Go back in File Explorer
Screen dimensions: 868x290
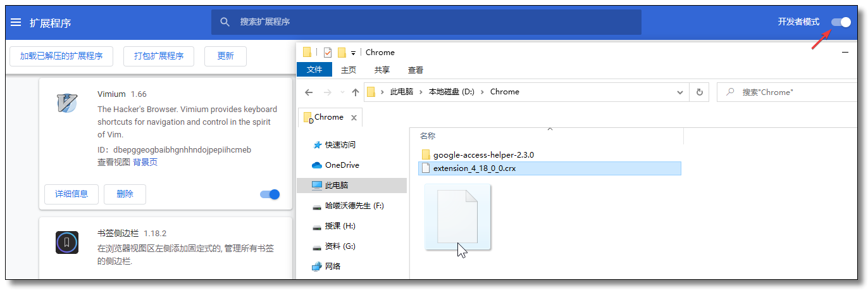(309, 92)
